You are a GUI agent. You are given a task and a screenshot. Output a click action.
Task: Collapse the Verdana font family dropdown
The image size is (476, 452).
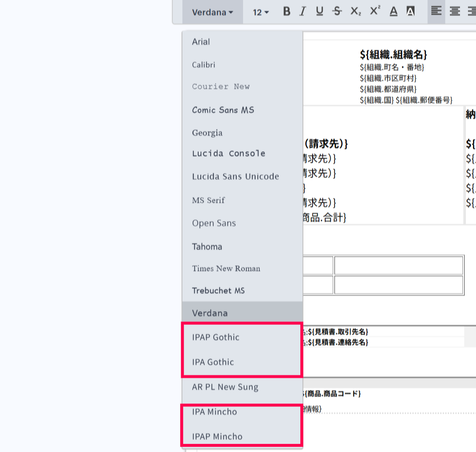pyautogui.click(x=212, y=12)
